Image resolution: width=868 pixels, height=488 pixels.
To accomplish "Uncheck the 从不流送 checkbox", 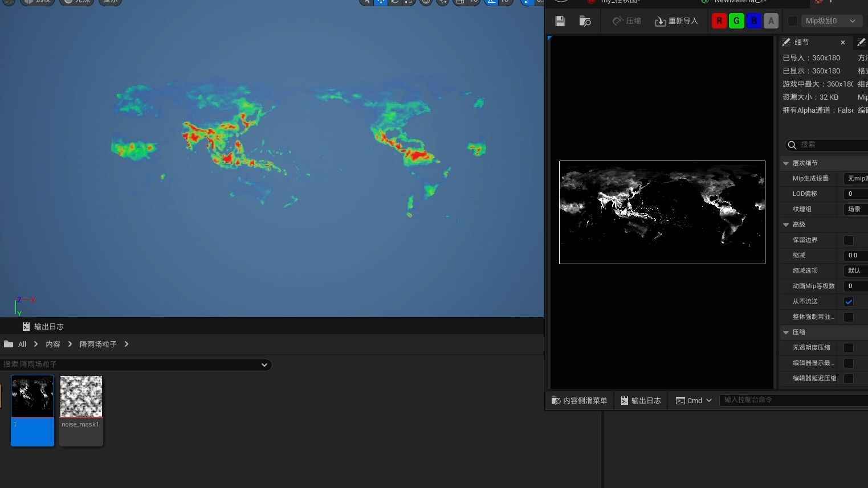I will 849,302.
